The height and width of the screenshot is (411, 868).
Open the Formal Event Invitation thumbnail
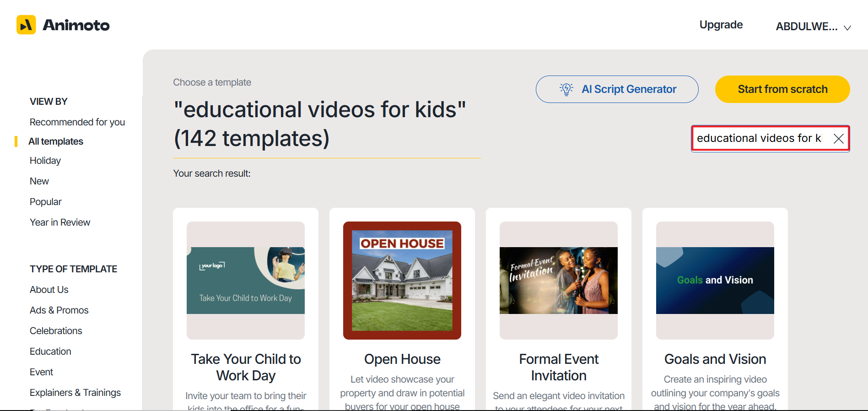coord(559,281)
